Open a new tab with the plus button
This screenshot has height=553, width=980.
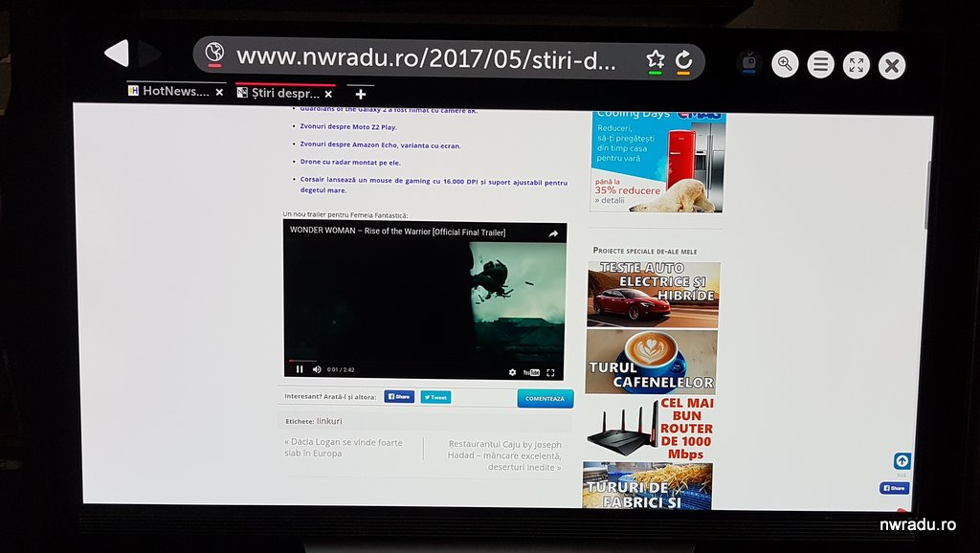click(x=361, y=94)
